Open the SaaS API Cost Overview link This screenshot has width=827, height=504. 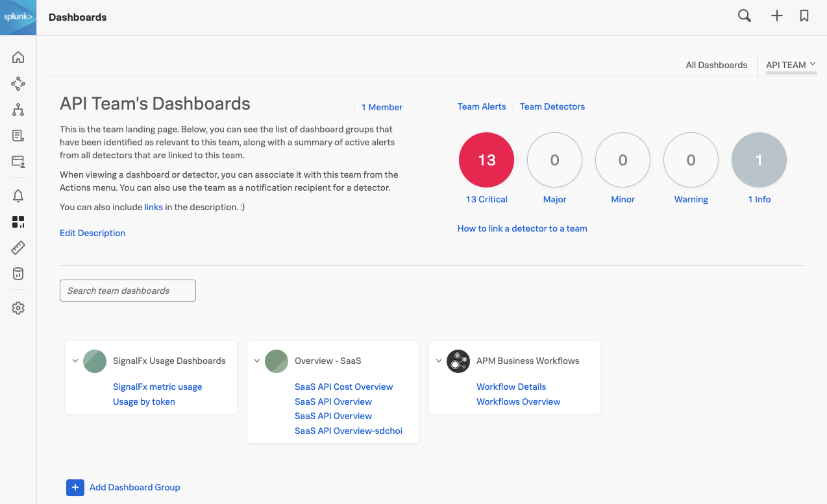[x=343, y=387]
